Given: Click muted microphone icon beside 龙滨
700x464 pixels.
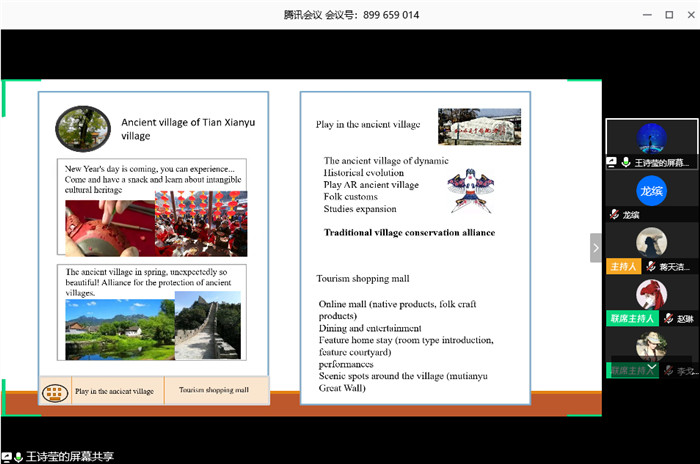Looking at the screenshot, I should [613, 214].
